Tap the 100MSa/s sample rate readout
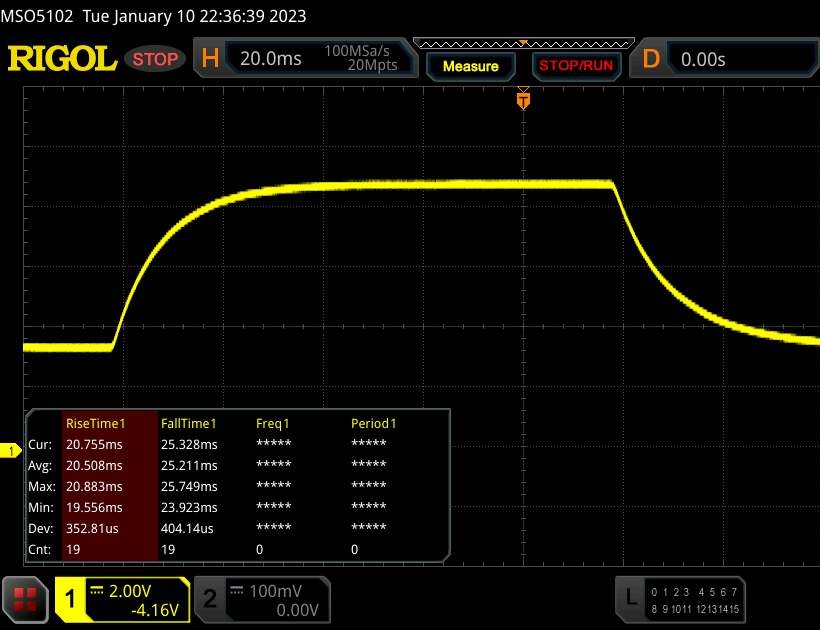 coord(357,51)
